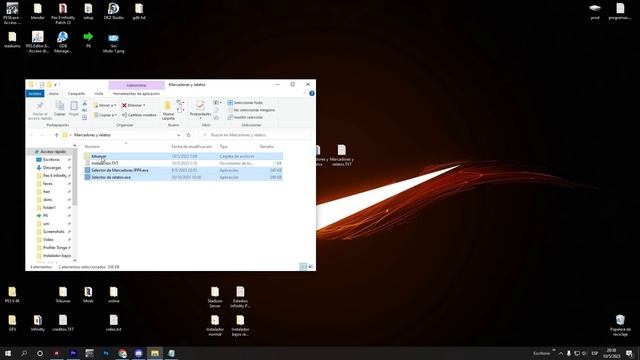Click the Eliminar red X button
Image resolution: width=640 pixels, height=360 pixels.
133,105
